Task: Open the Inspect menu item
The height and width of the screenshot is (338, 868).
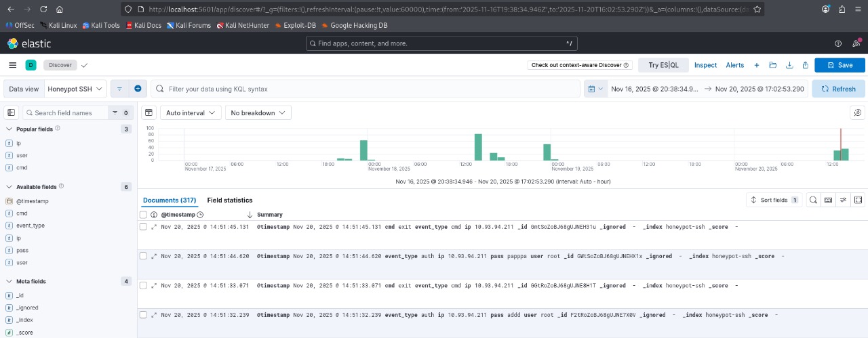Action: click(x=705, y=65)
